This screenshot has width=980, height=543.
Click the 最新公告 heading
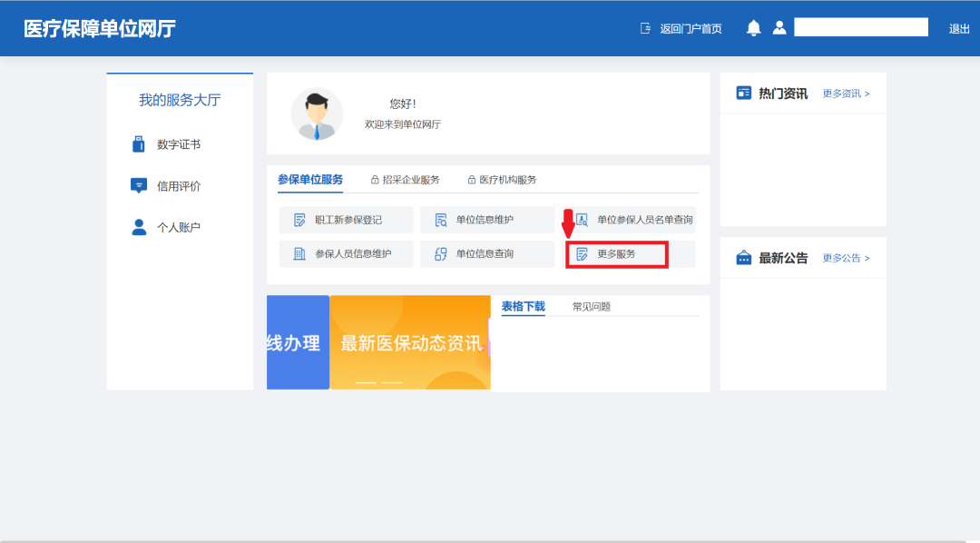click(x=783, y=259)
